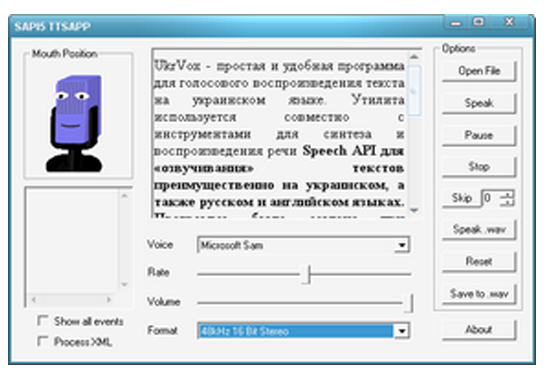Click the text area vertical scrollbar thumb
547x380 pixels.
tap(414, 90)
